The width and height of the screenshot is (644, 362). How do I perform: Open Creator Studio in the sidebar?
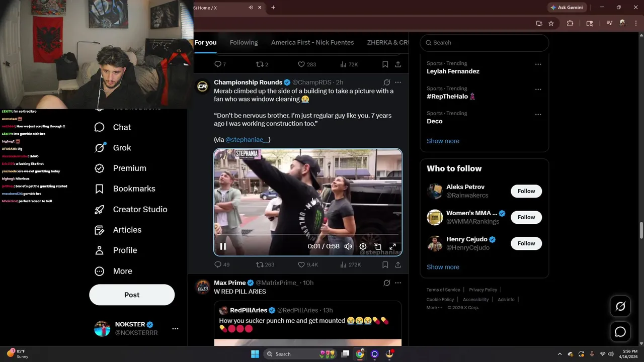(x=131, y=209)
